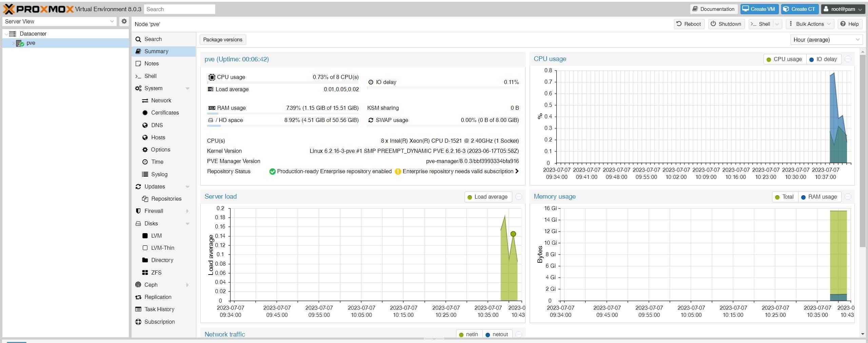Click the LVM-Thin outlined square icon
This screenshot has width=868, height=343.
[x=145, y=248]
